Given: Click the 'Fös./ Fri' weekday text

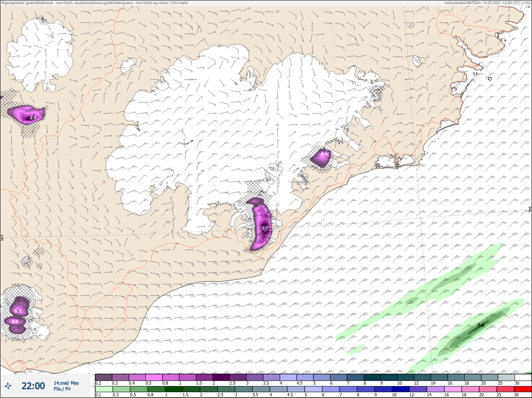Looking at the screenshot, I should tap(62, 389).
